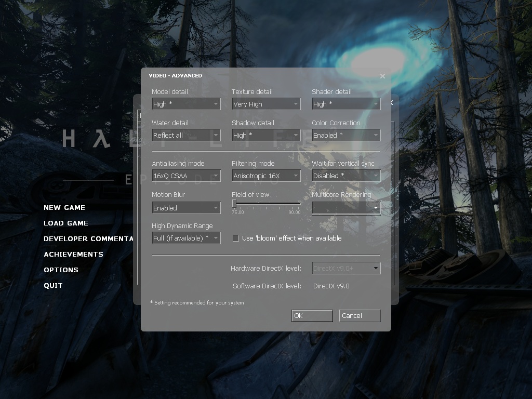Choose Quit in the main menu

click(x=53, y=286)
